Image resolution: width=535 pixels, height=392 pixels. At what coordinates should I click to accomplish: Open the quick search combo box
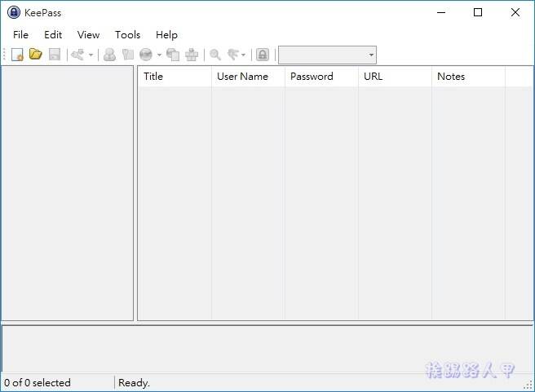(x=327, y=55)
